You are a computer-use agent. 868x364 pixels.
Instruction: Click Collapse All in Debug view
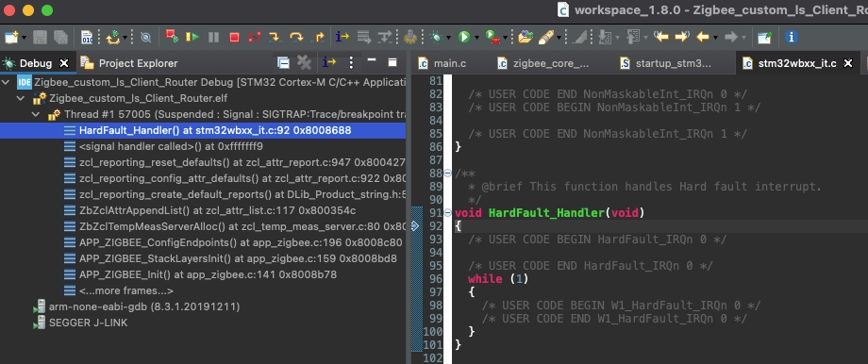[x=283, y=62]
